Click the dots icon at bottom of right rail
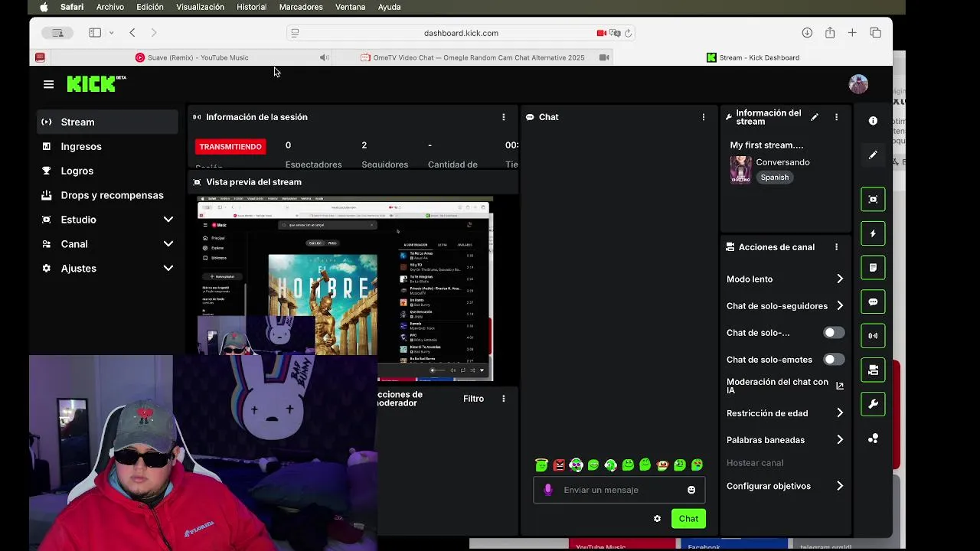This screenshot has height=551, width=980. (x=873, y=439)
